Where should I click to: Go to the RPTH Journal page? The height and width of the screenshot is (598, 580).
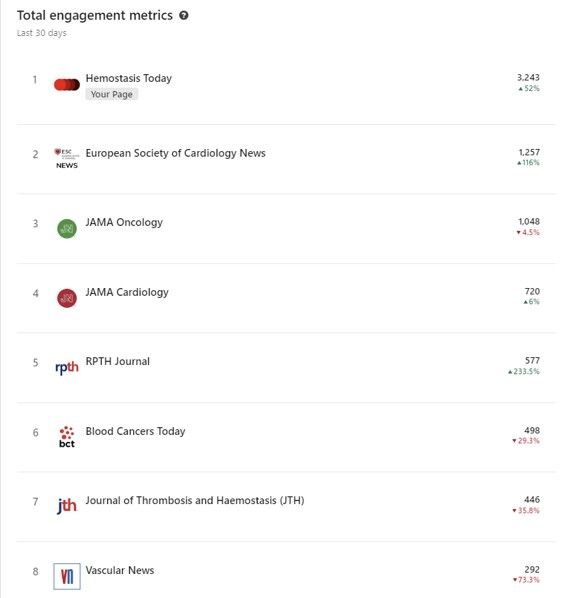(x=117, y=361)
